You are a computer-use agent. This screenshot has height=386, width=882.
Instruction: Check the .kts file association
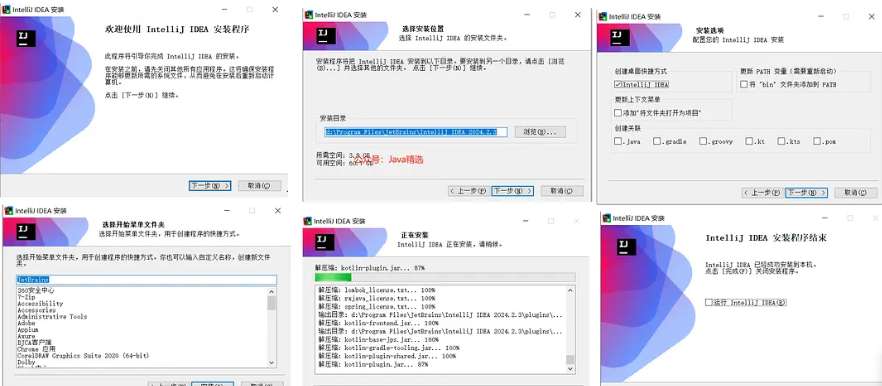point(782,141)
